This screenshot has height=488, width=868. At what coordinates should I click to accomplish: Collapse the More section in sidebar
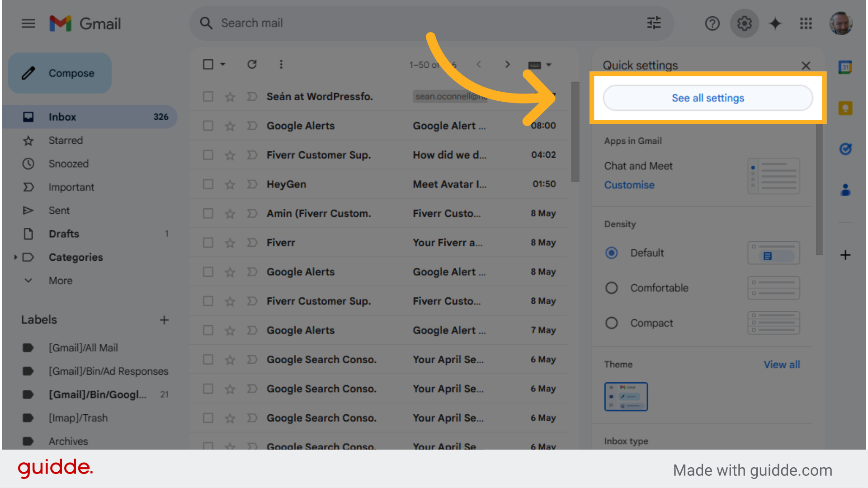pos(28,280)
